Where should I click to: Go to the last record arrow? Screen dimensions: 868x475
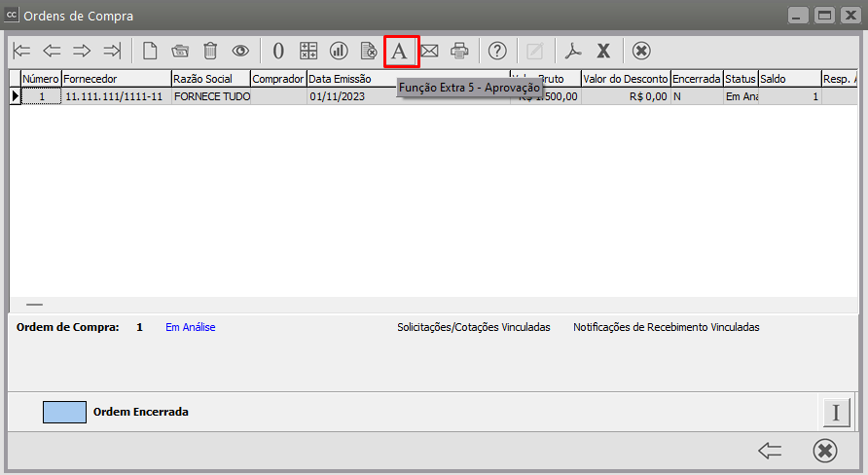click(x=112, y=51)
